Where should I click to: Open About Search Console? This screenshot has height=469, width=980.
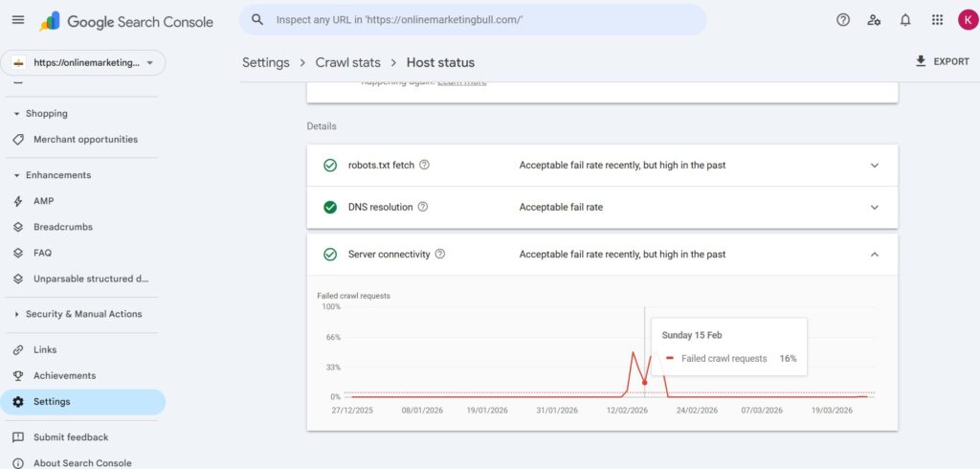[83, 462]
